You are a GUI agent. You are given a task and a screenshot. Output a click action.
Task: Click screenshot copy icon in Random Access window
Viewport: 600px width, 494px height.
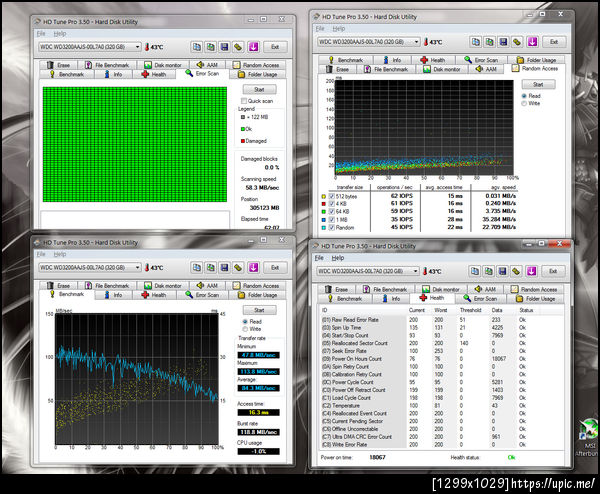pyautogui.click(x=489, y=42)
